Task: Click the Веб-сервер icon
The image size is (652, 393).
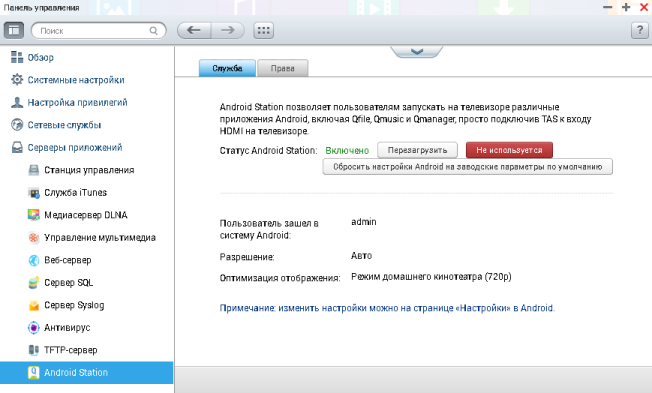Action: click(x=34, y=260)
